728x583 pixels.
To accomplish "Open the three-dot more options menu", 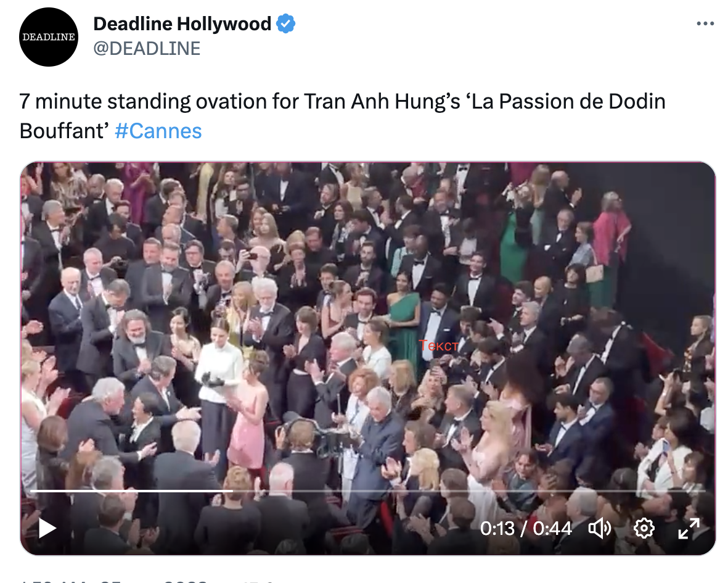I will [705, 23].
